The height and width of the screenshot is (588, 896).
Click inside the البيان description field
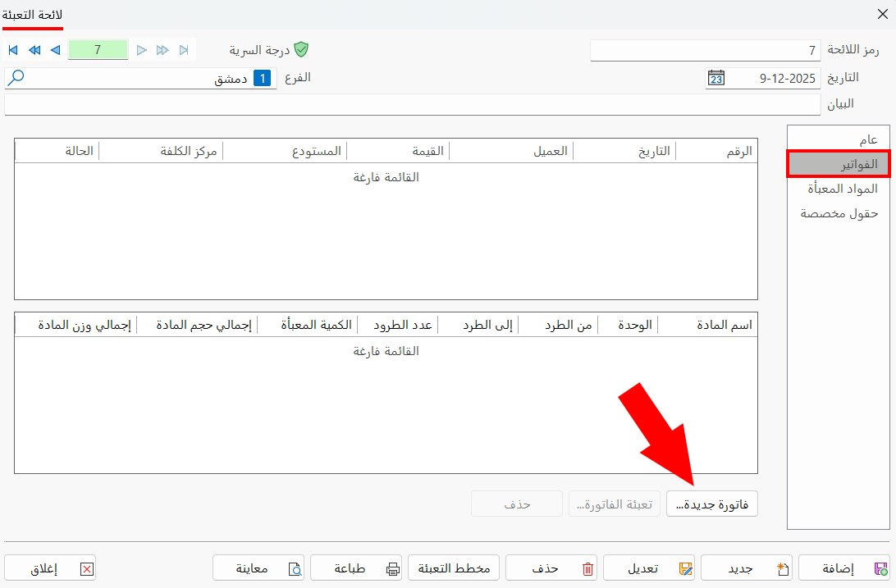410,104
